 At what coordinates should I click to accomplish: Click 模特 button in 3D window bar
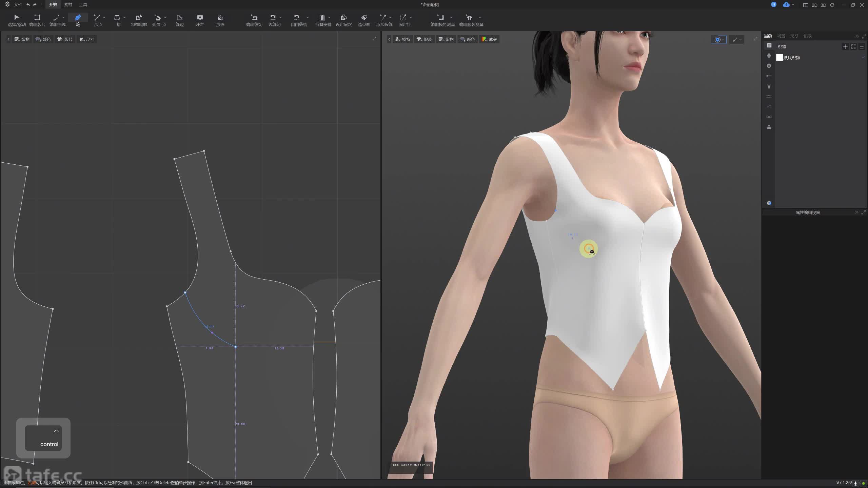coord(403,39)
